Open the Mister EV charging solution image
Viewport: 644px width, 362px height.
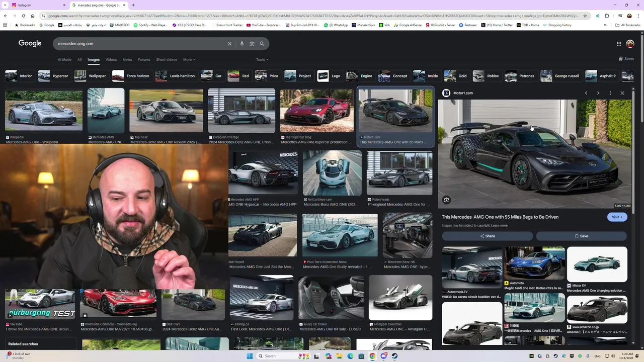point(597,264)
